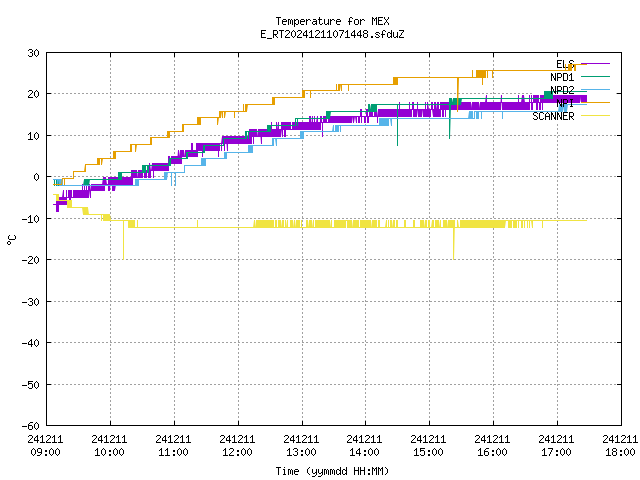Click the yellow SCANNER spike down to -20 near 15:20
This screenshot has width=640, height=480.
tap(453, 244)
